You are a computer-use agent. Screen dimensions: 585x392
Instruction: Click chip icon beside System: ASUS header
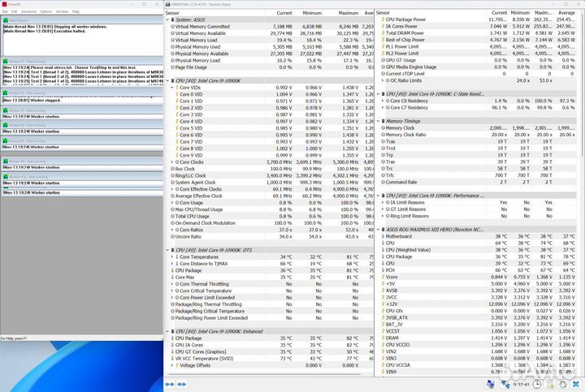point(173,19)
